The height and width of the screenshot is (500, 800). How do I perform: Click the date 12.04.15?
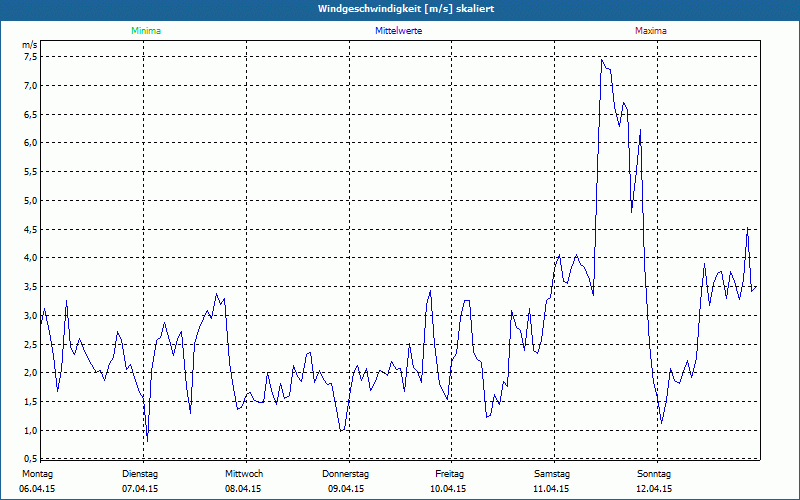pyautogui.click(x=654, y=489)
